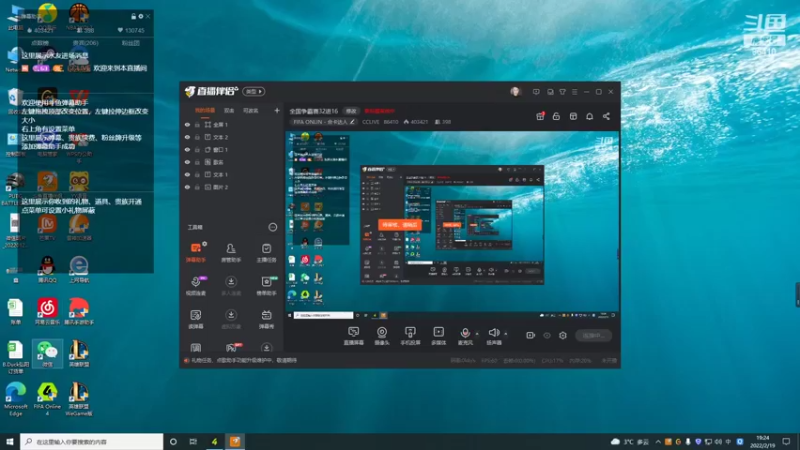This screenshot has width=800, height=450.
Task: Switch to the second scene tab
Action: click(x=229, y=110)
